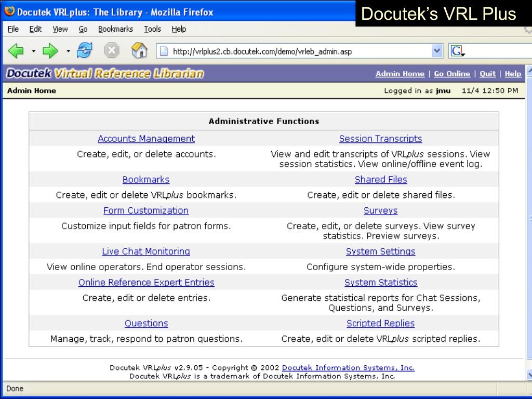Open the Google search engine selector icon
This screenshot has height=399, width=532.
(x=457, y=51)
